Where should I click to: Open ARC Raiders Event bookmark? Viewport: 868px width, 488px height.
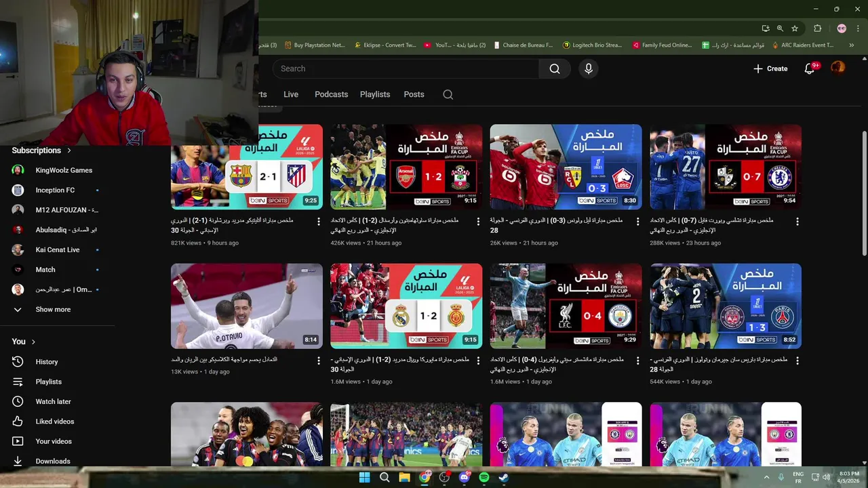(802, 45)
